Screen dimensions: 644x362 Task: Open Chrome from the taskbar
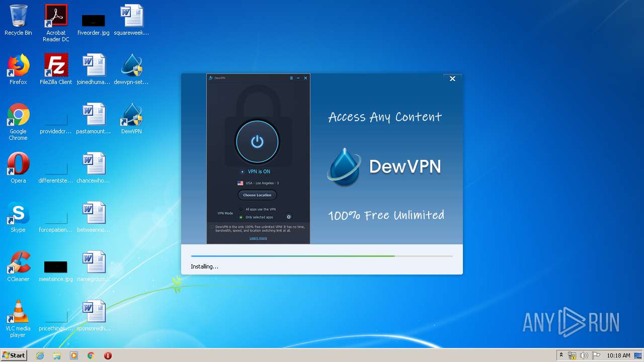[x=91, y=355]
